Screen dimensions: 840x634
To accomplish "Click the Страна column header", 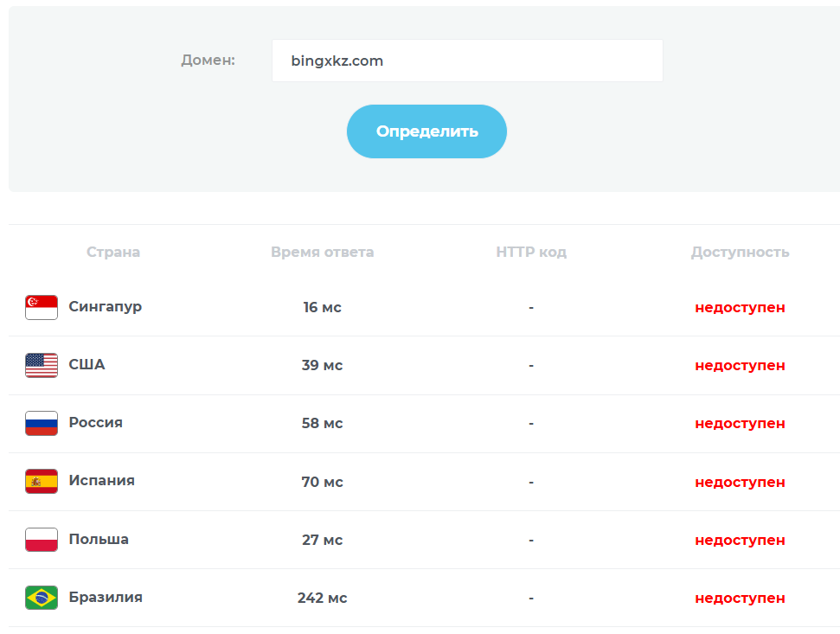I will (113, 253).
